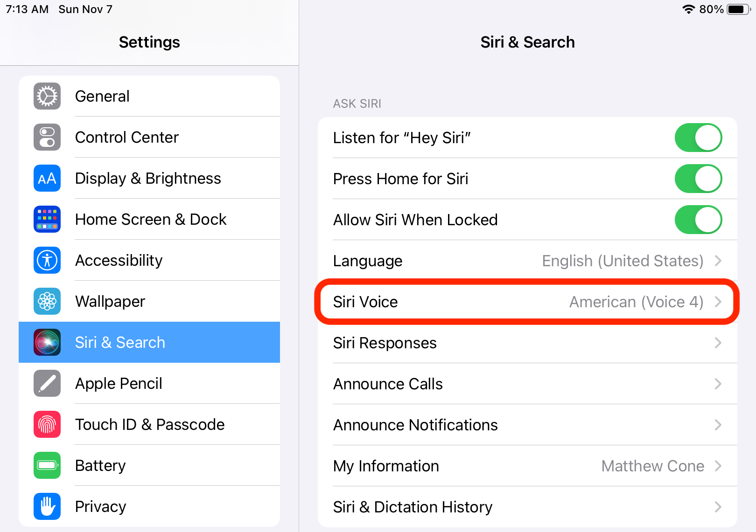Screen dimensions: 756x532
Task: Open the Siri Responses chevron
Action: tap(718, 343)
